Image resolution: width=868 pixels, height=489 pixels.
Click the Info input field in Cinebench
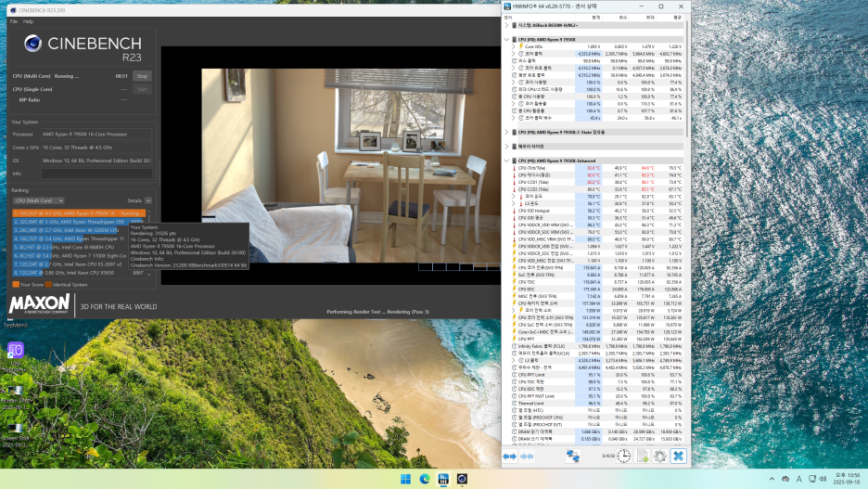click(x=96, y=174)
